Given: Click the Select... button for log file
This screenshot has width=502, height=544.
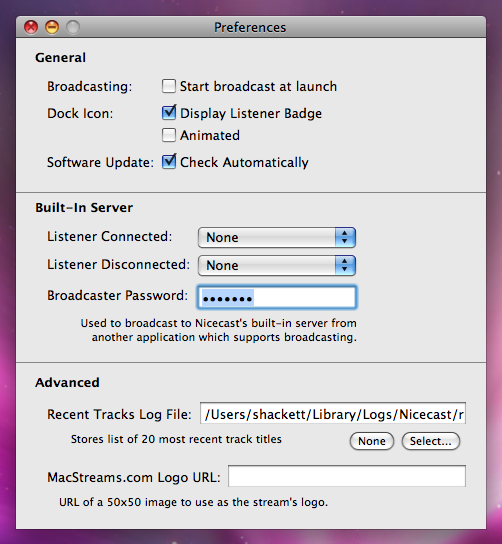Looking at the screenshot, I should click(431, 441).
